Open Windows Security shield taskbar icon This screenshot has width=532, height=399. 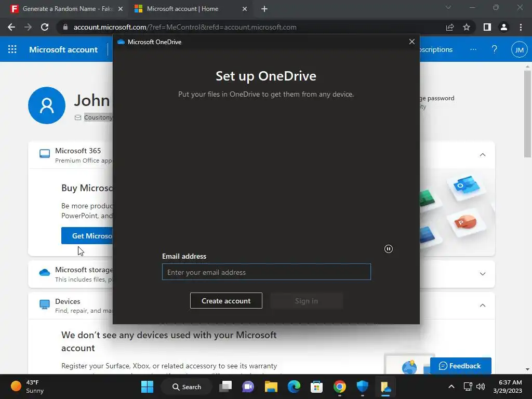pyautogui.click(x=362, y=387)
